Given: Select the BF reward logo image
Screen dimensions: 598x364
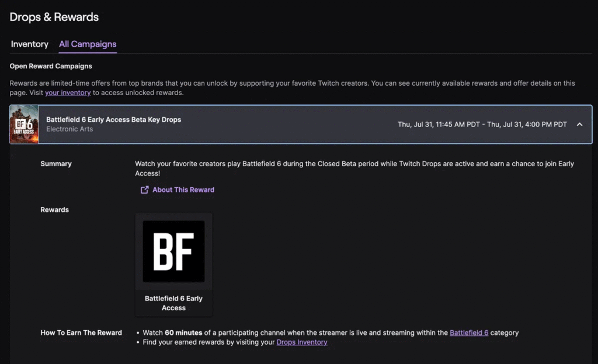Looking at the screenshot, I should (x=173, y=251).
